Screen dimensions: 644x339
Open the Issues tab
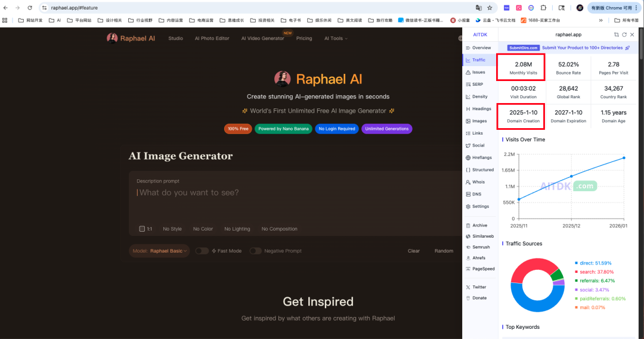pyautogui.click(x=479, y=72)
